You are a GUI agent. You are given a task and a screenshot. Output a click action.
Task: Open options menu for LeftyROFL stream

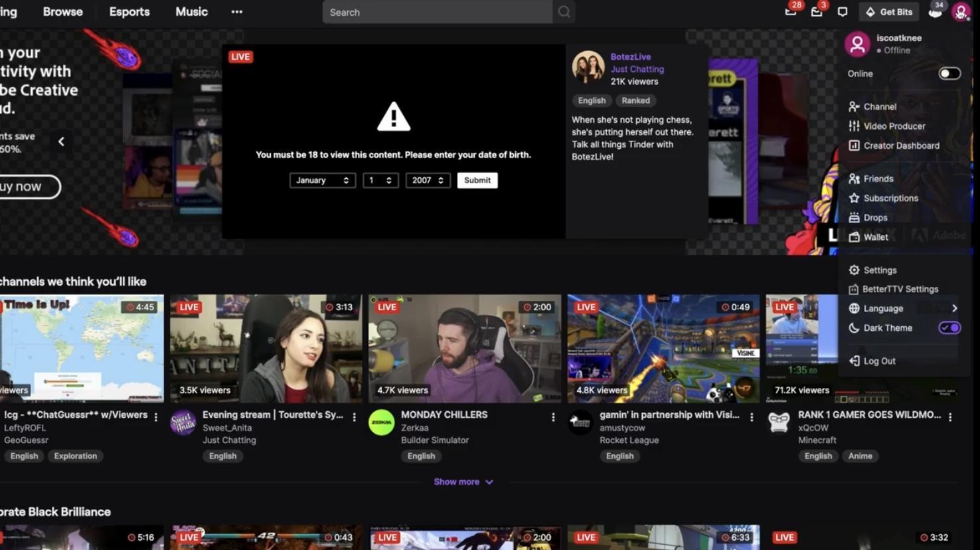[x=156, y=417]
